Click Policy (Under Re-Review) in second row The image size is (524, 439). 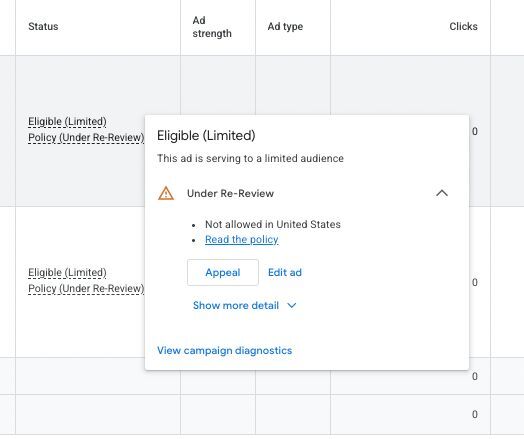[86, 289]
